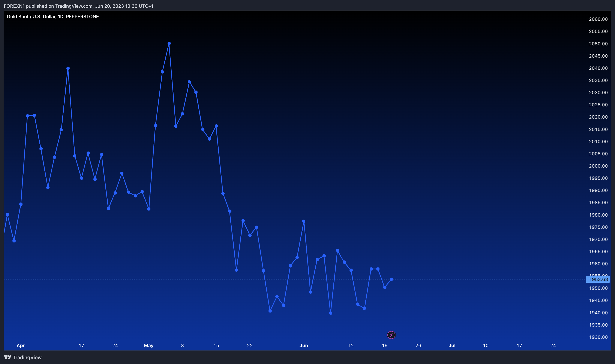Click the 2020.00 price axis label
Image resolution: width=615 pixels, height=364 pixels.
click(598, 117)
